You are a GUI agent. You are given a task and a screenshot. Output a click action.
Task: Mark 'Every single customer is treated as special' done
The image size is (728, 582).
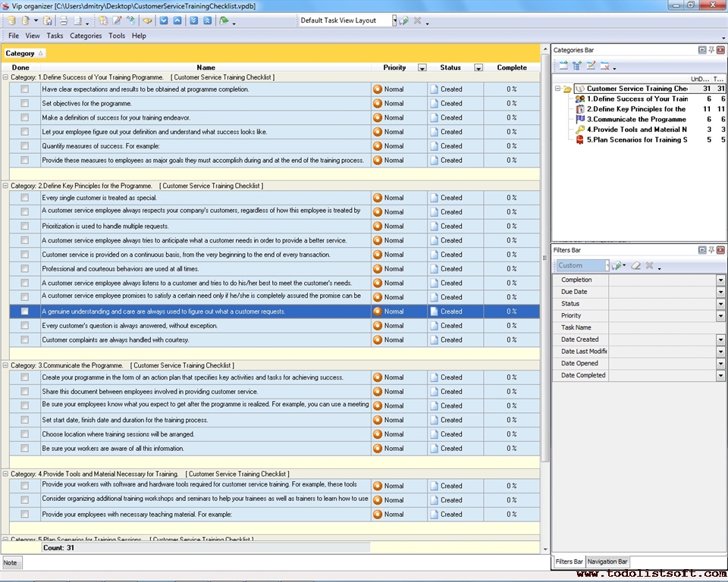(25, 198)
